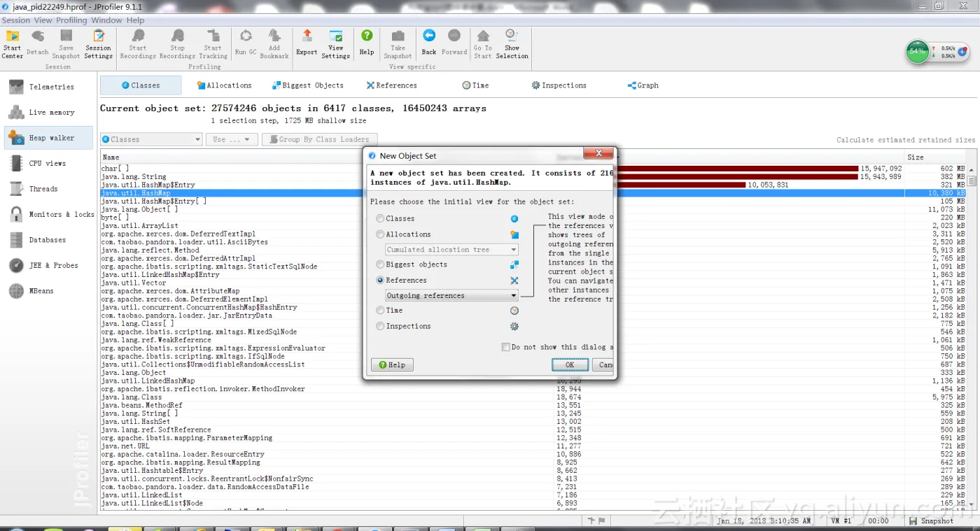Open View Settings toolbar icon
This screenshot has height=531, width=980.
(x=336, y=43)
